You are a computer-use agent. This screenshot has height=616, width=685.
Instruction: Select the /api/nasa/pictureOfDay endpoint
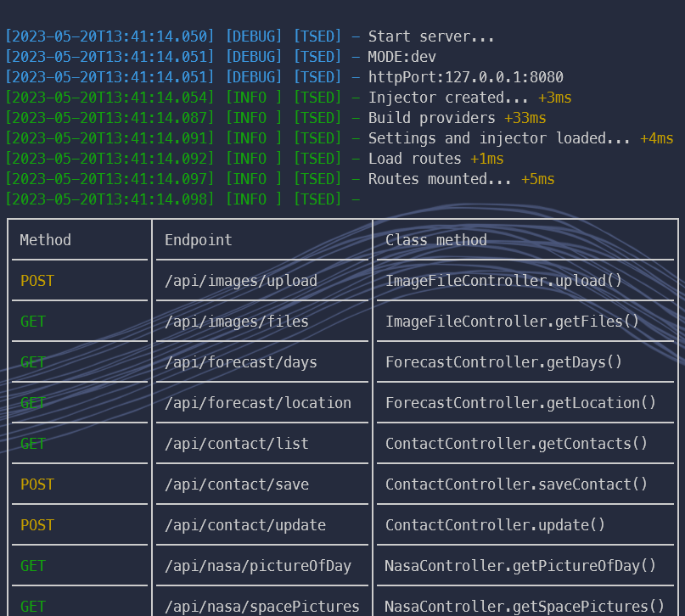click(257, 566)
